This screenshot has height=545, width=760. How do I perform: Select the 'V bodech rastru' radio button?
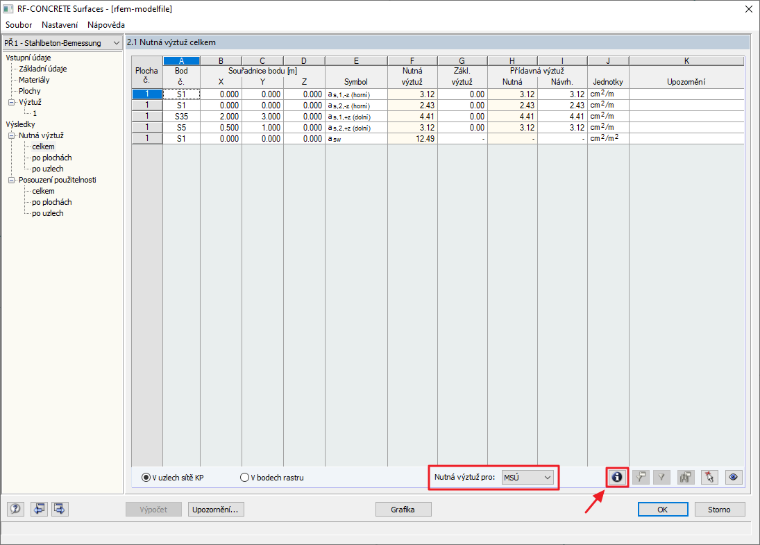[244, 478]
